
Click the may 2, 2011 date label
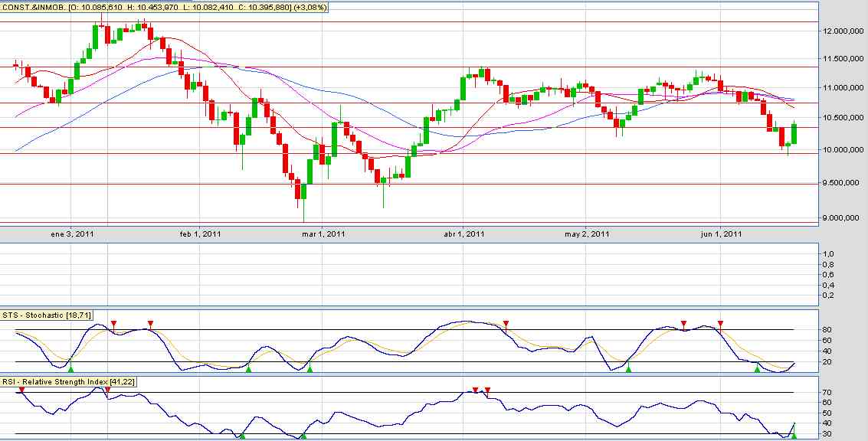(x=586, y=234)
